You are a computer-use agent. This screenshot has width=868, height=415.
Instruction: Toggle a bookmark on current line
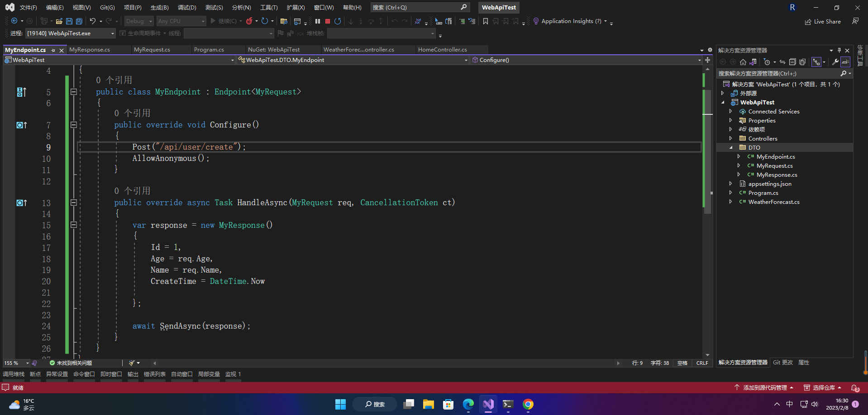(x=486, y=21)
